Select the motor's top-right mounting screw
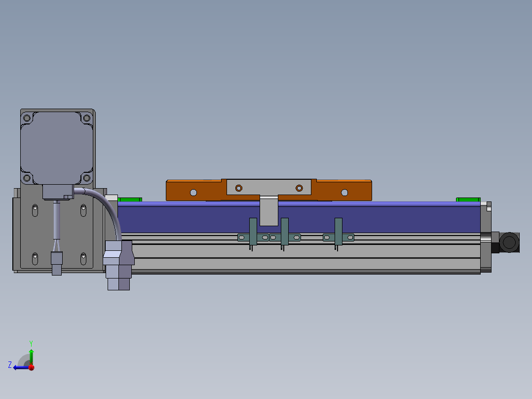 click(86, 118)
